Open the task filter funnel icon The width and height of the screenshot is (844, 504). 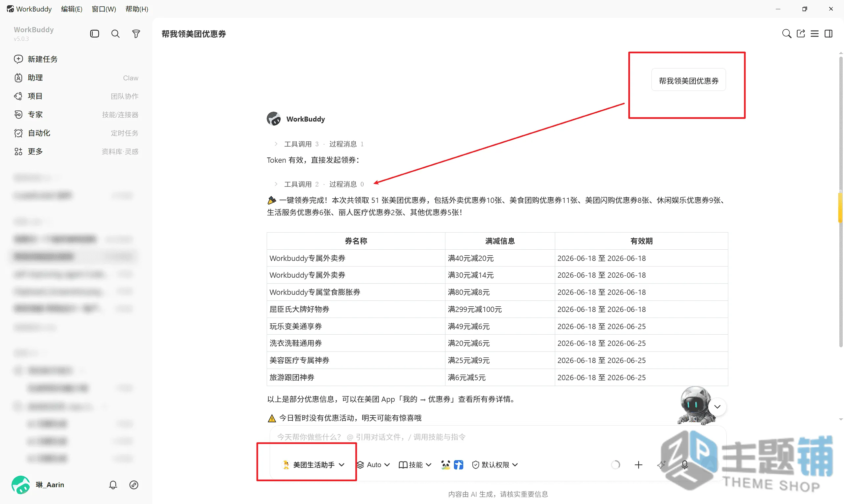pos(136,34)
